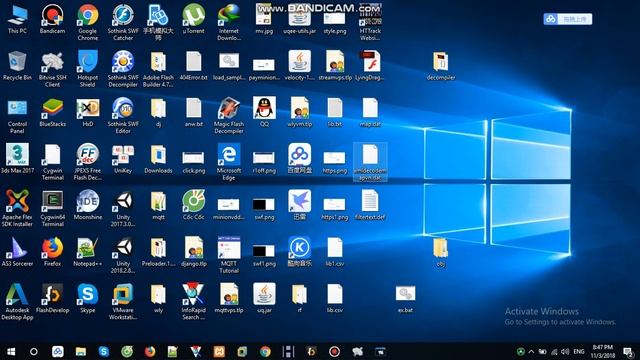Select the Cygwin64 Terminal shortcut
This screenshot has height=360, width=640.
[52, 209]
